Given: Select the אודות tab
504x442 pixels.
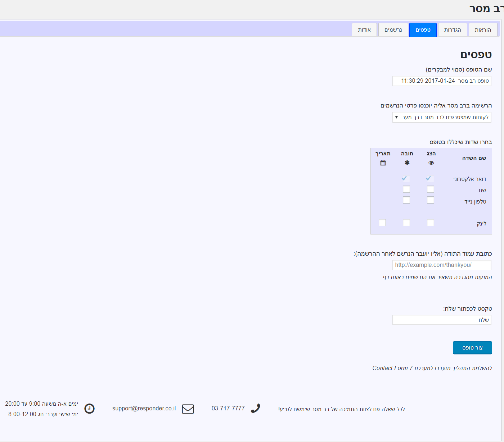Looking at the screenshot, I should (x=364, y=30).
